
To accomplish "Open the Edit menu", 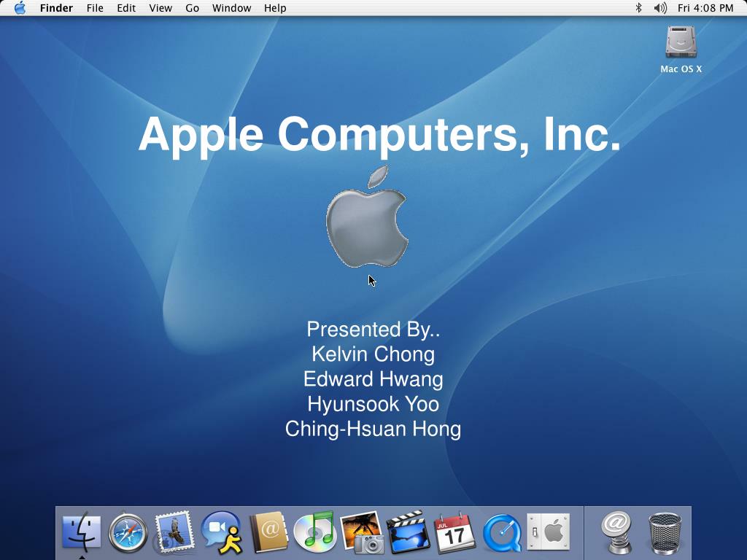I will [126, 8].
